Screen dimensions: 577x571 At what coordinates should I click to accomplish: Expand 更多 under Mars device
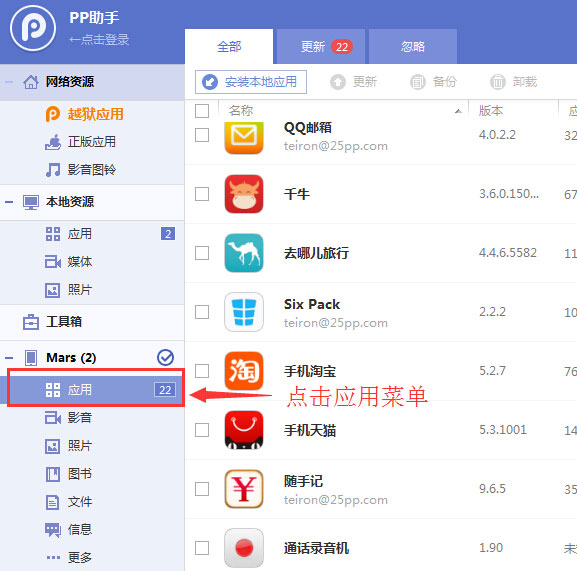click(x=92, y=558)
